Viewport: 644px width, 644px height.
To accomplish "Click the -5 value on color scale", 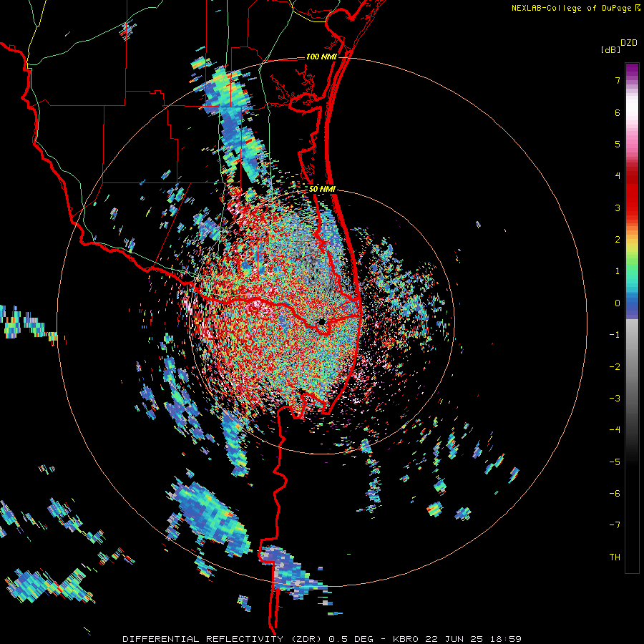I will 615,462.
